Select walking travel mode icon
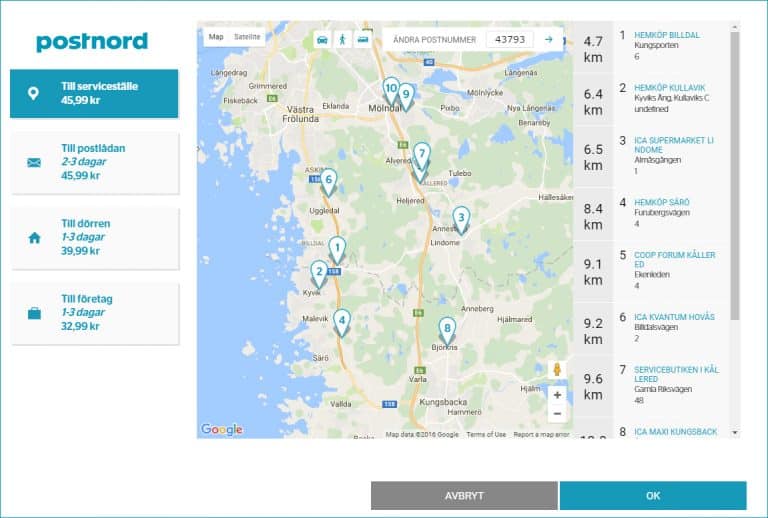The image size is (768, 518). pos(342,40)
